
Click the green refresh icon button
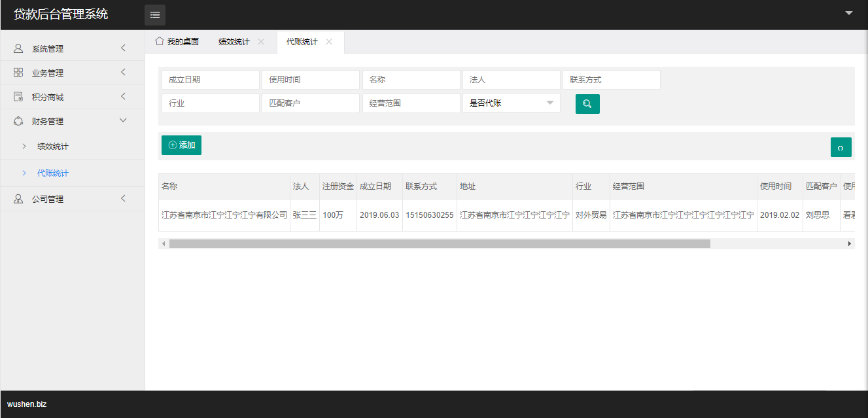(x=841, y=147)
